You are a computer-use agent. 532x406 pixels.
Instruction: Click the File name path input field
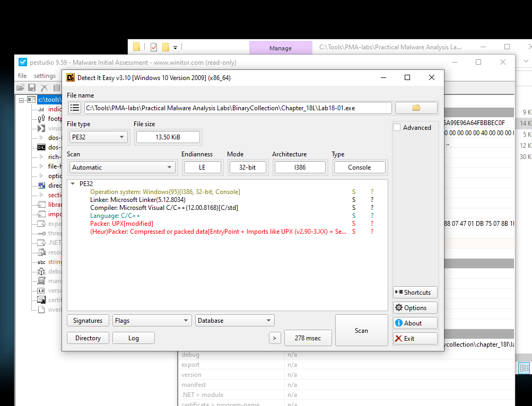[x=238, y=108]
